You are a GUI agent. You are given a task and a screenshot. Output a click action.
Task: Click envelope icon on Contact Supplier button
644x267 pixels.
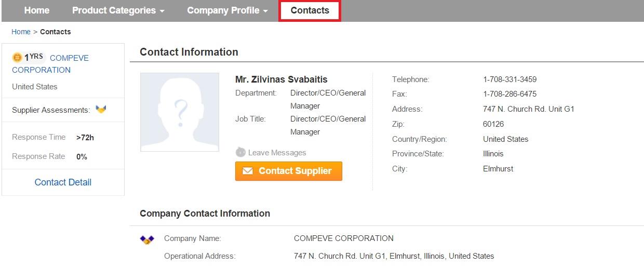click(x=248, y=171)
